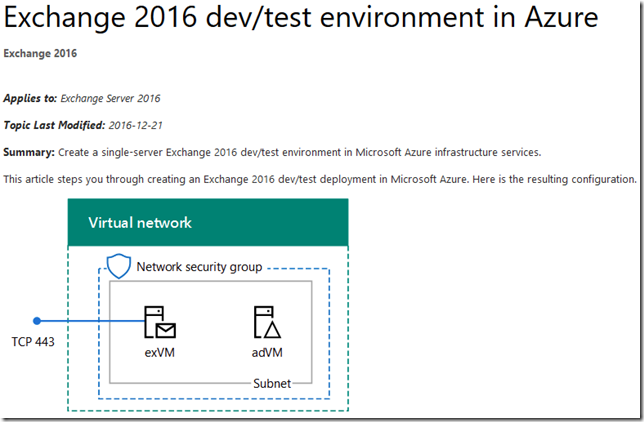
Task: Click the 'Subnet' label in the diagram
Action: pyautogui.click(x=272, y=383)
